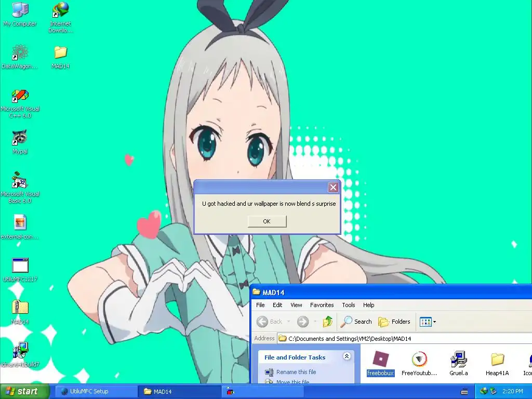The height and width of the screenshot is (399, 532).
Task: Go up one folder level in MAD14
Action: point(327,321)
